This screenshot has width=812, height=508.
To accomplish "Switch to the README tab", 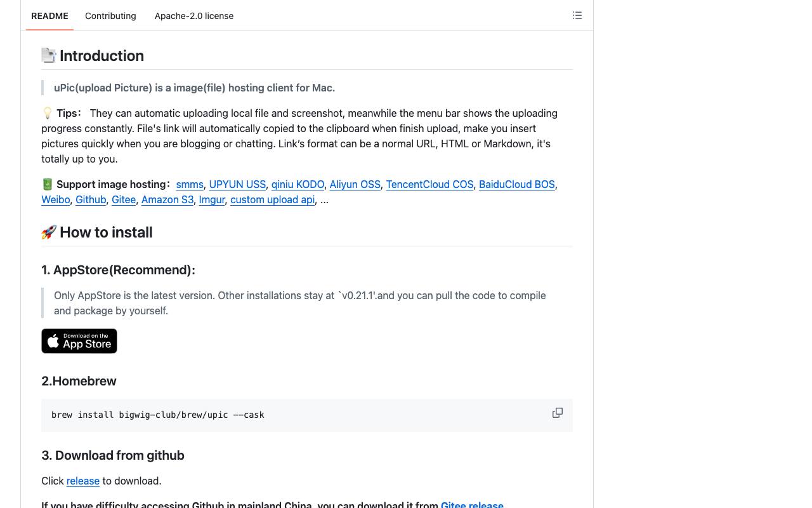I will pos(49,16).
